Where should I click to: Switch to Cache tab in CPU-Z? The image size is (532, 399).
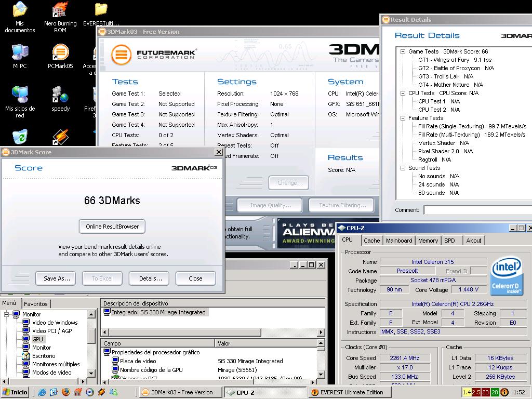371,241
